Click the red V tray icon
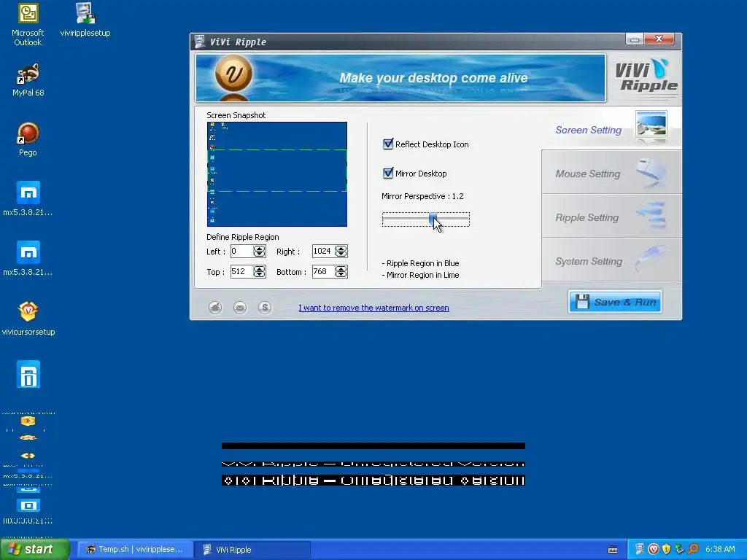The width and height of the screenshot is (747, 560). 653,550
